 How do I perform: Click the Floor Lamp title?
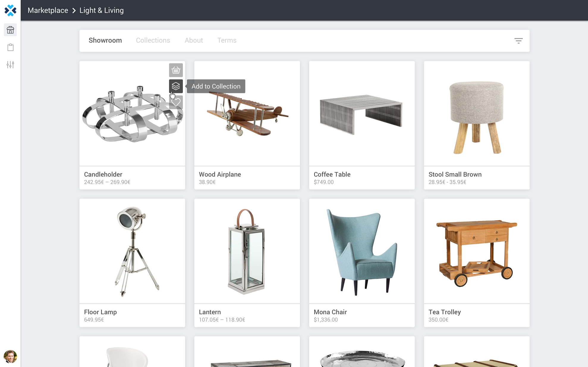coord(100,312)
